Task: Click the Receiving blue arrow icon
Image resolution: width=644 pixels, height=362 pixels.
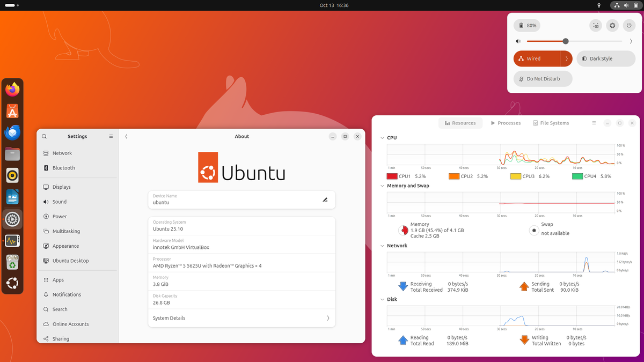Action: 403,286
